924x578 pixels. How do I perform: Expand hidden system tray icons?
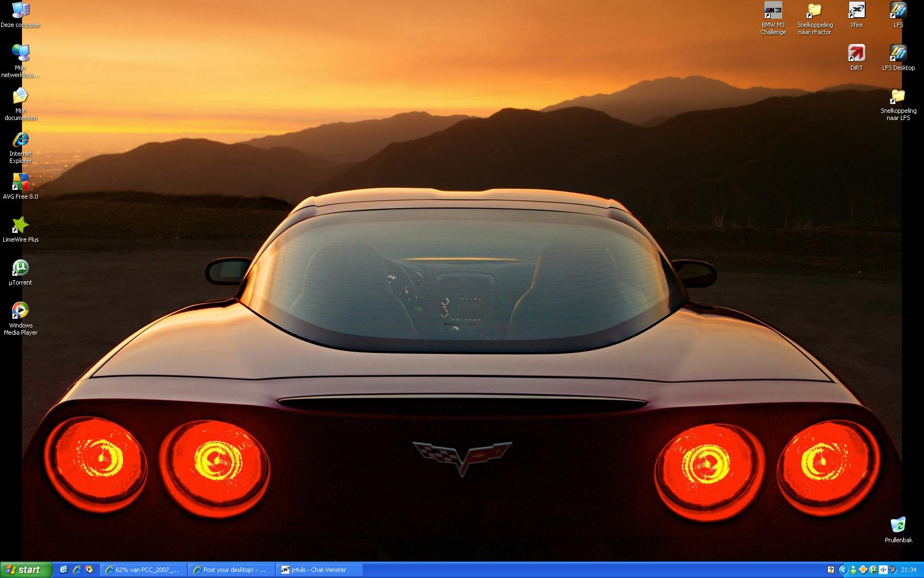[843, 570]
